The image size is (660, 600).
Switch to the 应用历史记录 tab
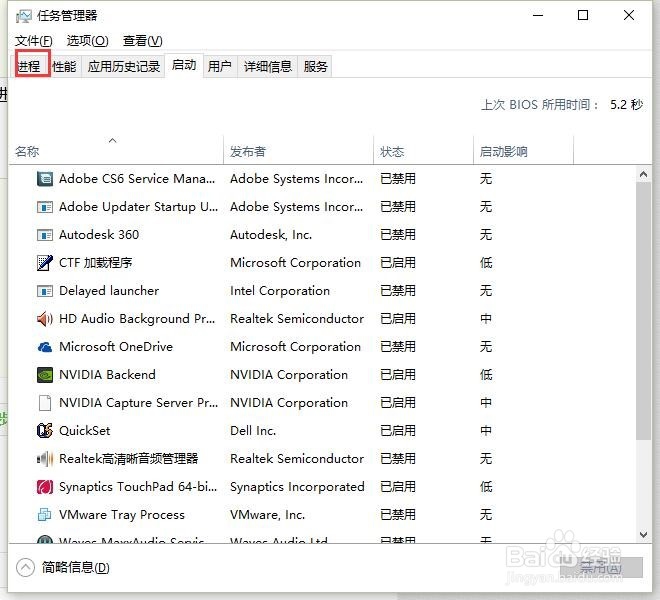coord(124,66)
